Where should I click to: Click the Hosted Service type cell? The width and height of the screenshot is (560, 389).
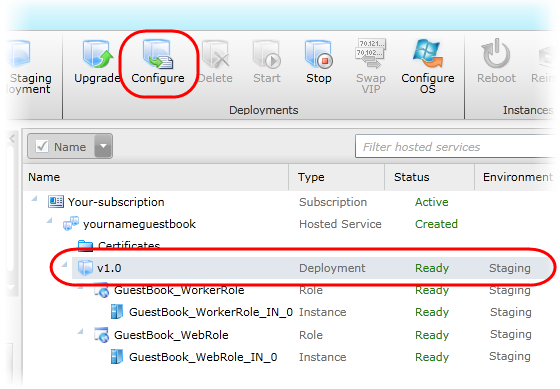pyautogui.click(x=340, y=224)
